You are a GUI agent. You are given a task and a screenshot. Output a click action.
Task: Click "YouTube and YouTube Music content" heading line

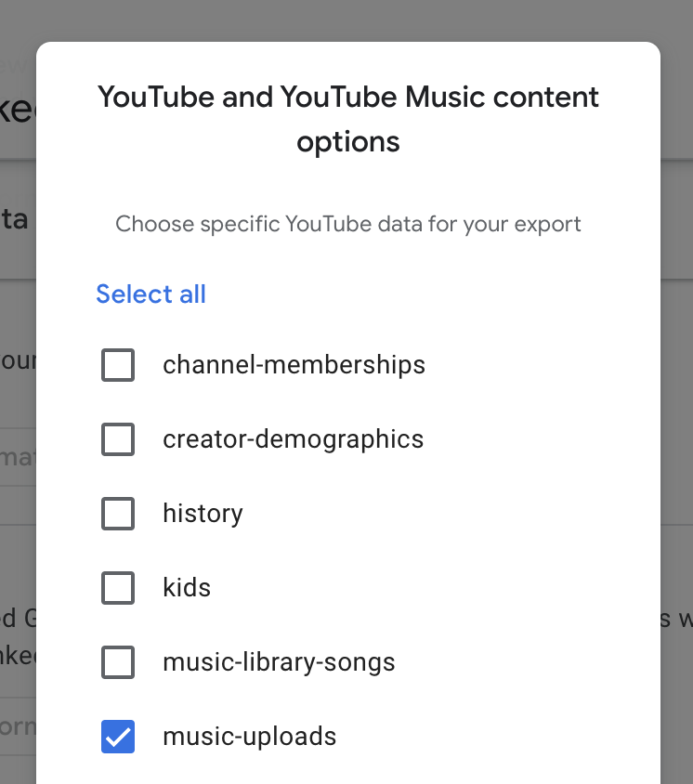[348, 98]
